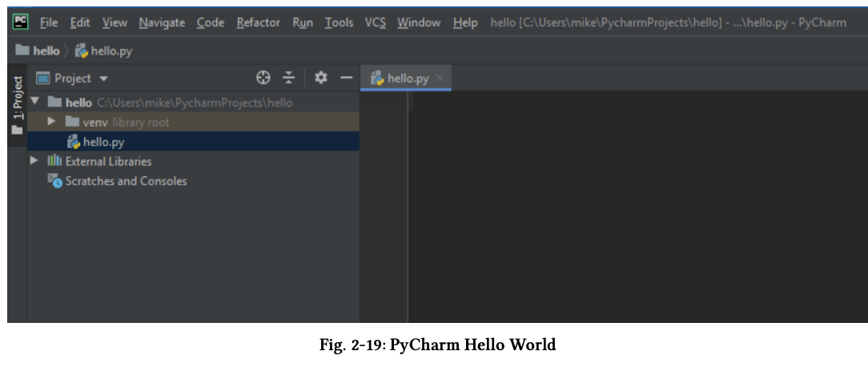
Task: Click the editor line gutter
Action: [x=384, y=206]
